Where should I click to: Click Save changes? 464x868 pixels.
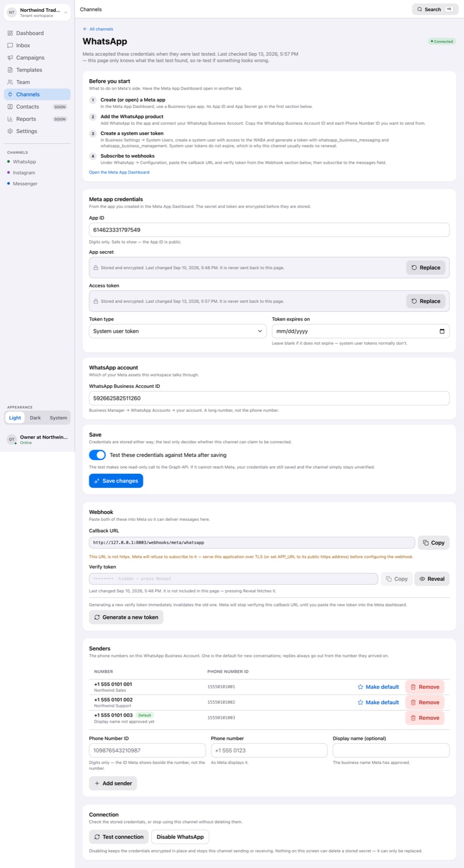(x=116, y=481)
